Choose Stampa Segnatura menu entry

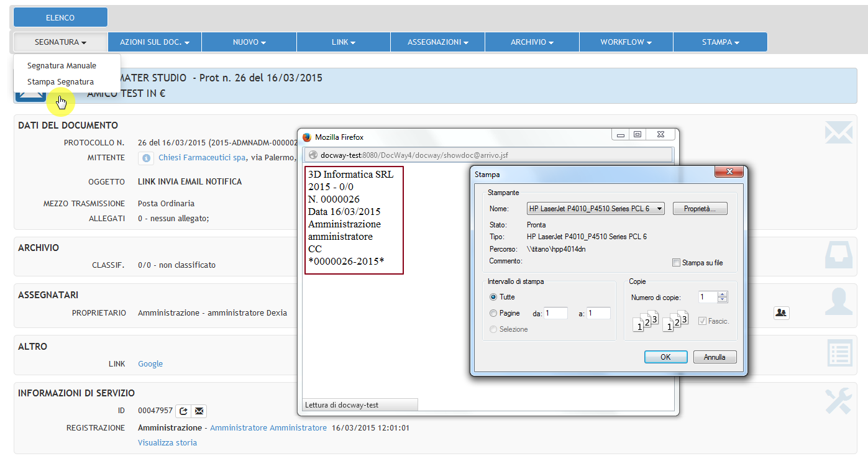click(60, 81)
